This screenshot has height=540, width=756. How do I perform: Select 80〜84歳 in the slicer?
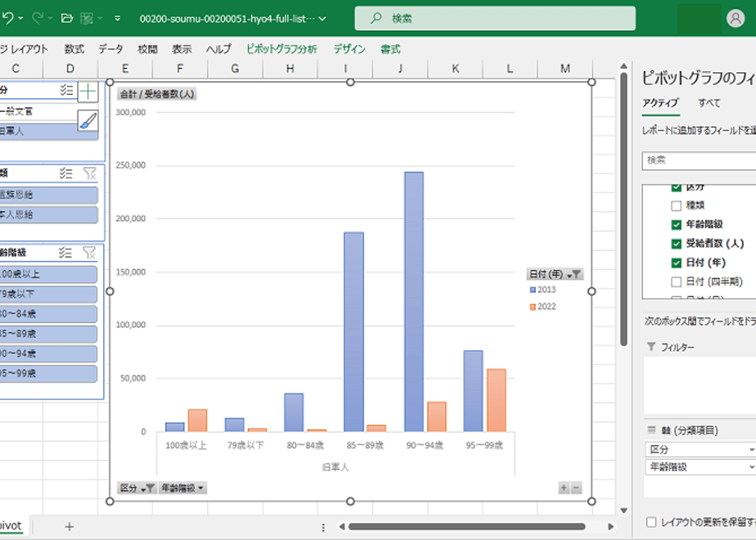click(x=48, y=314)
